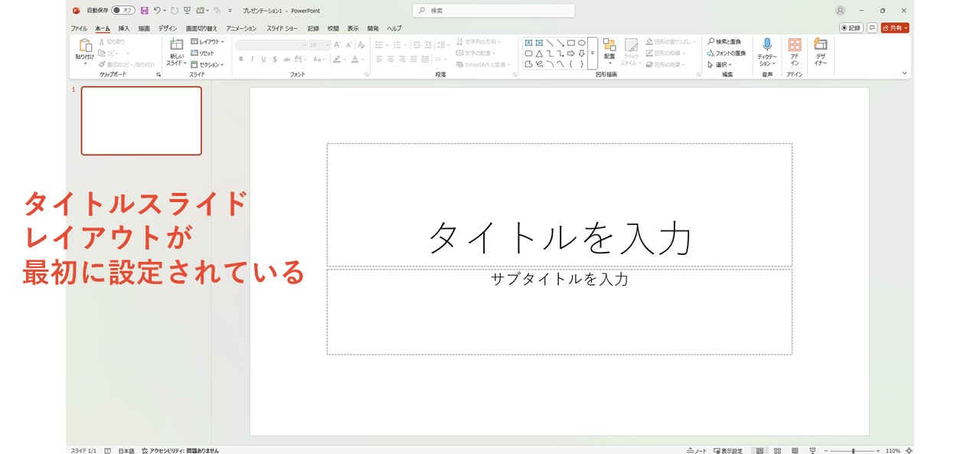The height and width of the screenshot is (454, 980).
Task: Toggle Italic formatting
Action: [x=253, y=59]
